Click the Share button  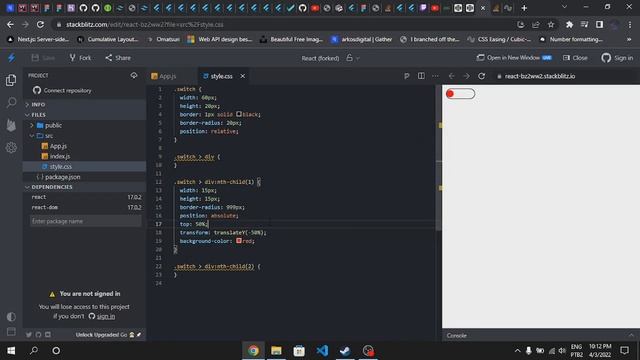118,58
